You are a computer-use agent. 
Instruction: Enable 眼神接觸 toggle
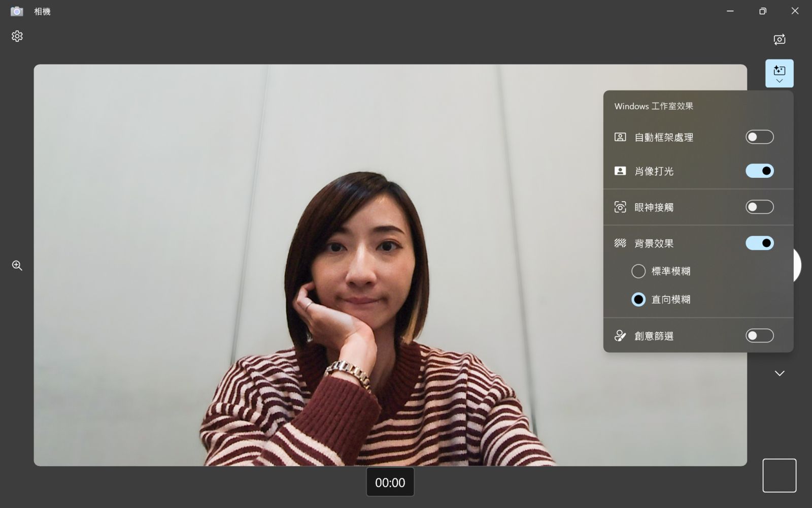[x=760, y=207]
